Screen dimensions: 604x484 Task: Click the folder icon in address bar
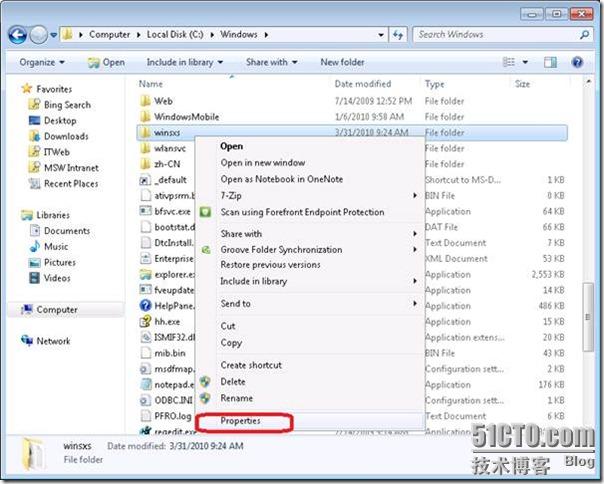point(67,34)
